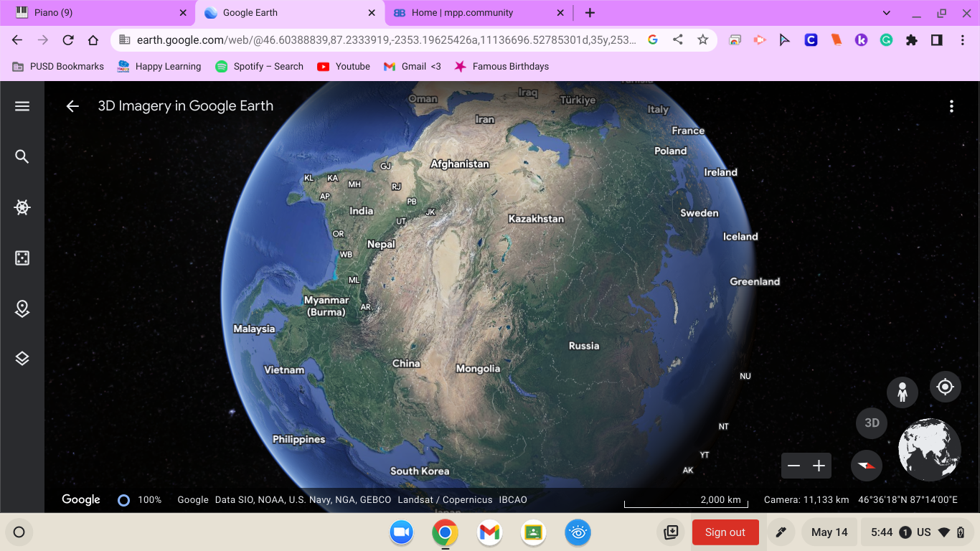Reload the current page
980x551 pixels.
pos(68,40)
